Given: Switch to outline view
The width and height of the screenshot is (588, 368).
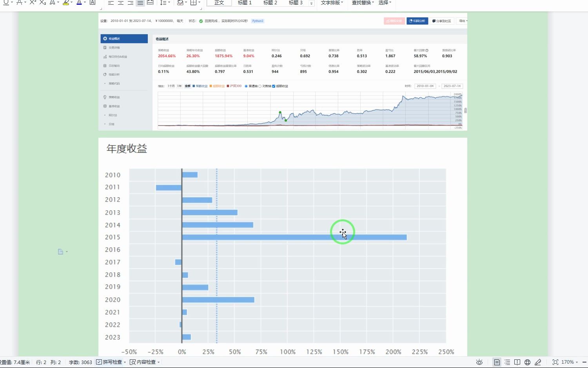Looking at the screenshot, I should point(507,362).
